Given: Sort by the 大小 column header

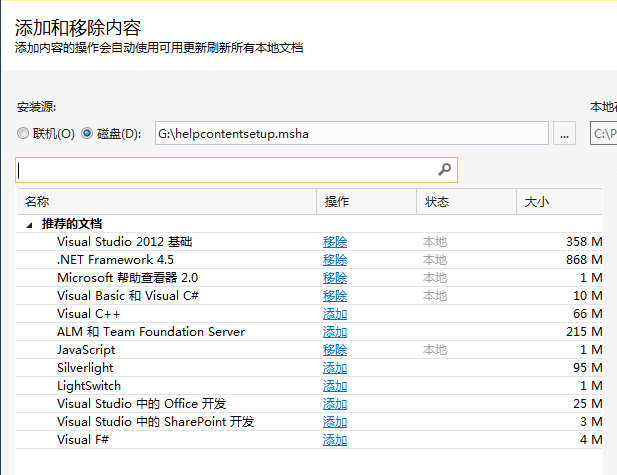Looking at the screenshot, I should 559,201.
